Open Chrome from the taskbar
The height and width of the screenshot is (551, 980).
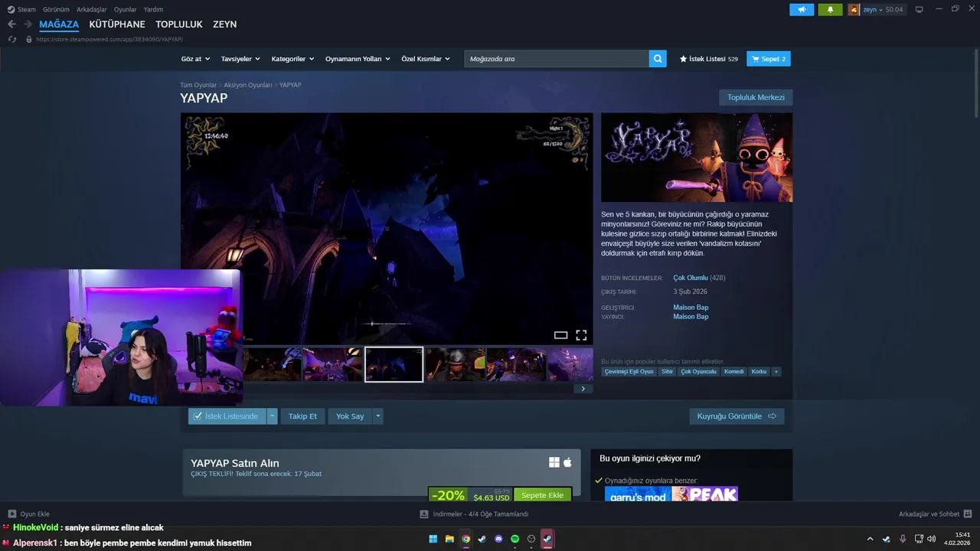click(x=466, y=539)
